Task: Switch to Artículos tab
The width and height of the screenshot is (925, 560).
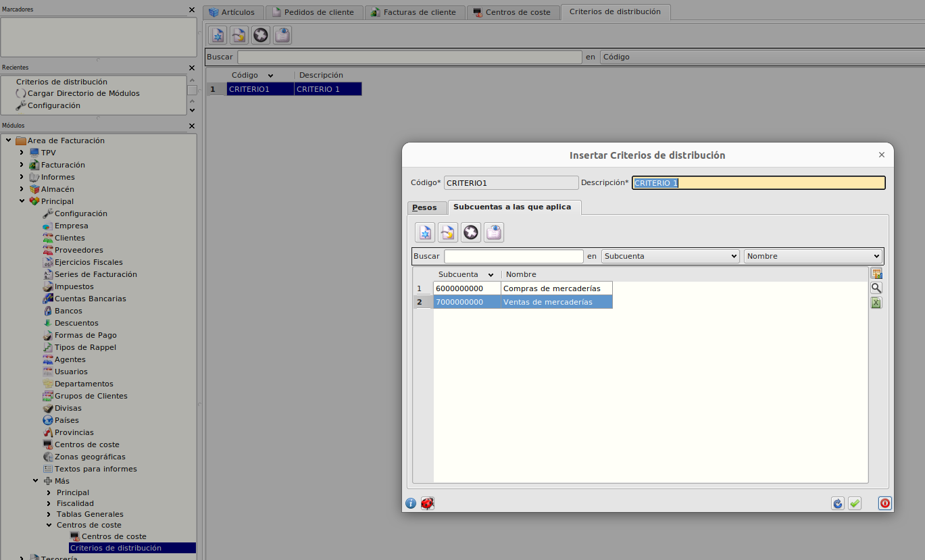Action: 233,12
